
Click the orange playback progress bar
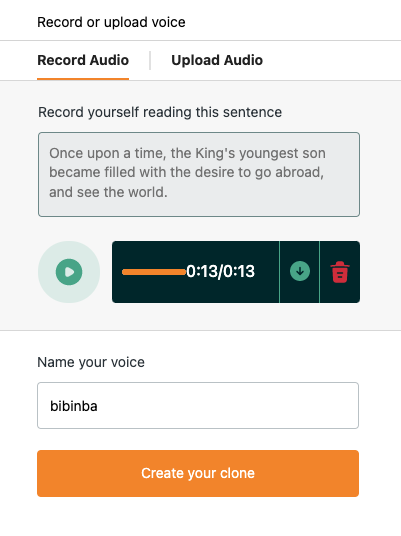click(154, 272)
